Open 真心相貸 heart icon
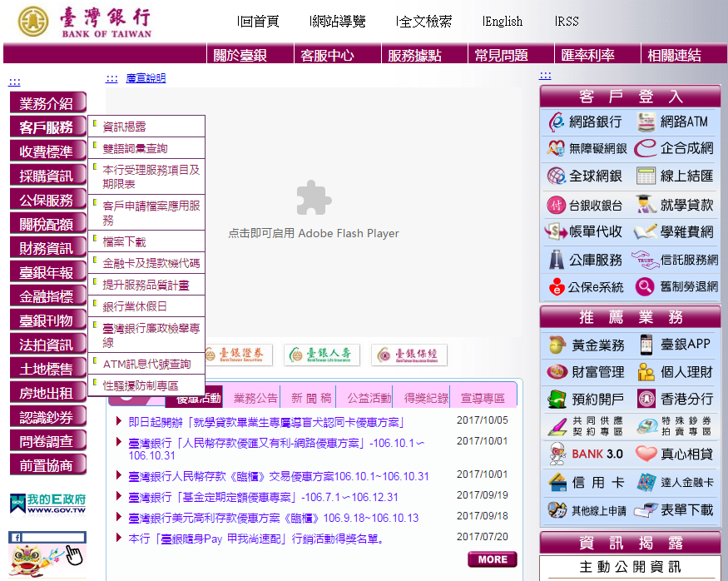 click(x=646, y=454)
